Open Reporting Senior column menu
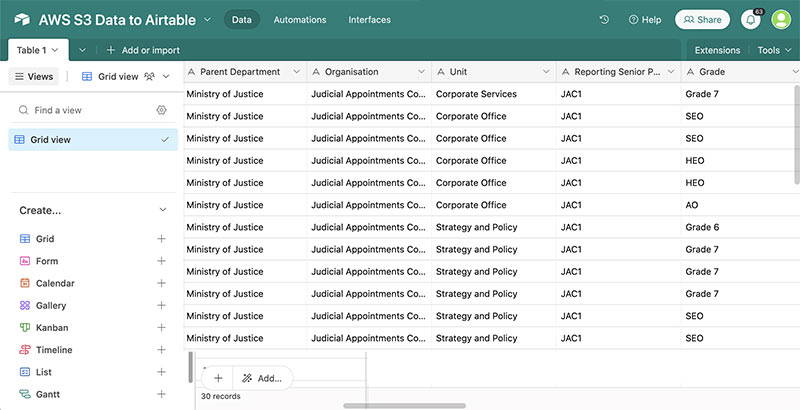Viewport: 800px width, 410px height. (x=671, y=72)
